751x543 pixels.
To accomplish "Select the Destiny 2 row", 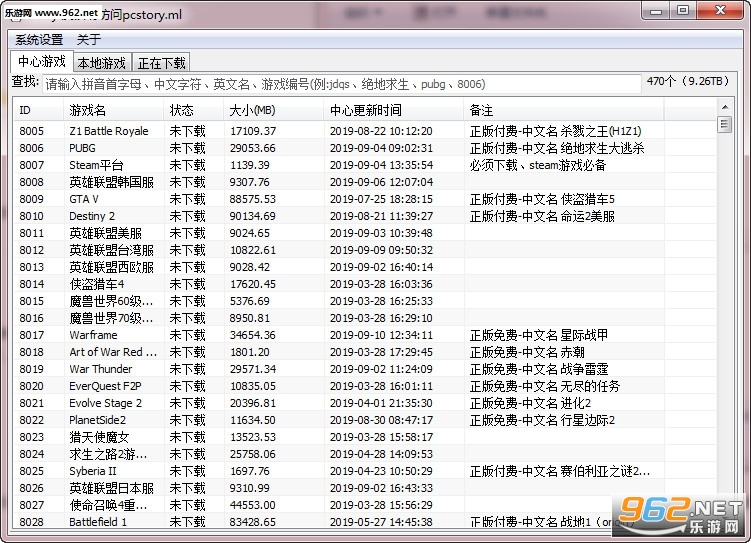I will pos(365,216).
